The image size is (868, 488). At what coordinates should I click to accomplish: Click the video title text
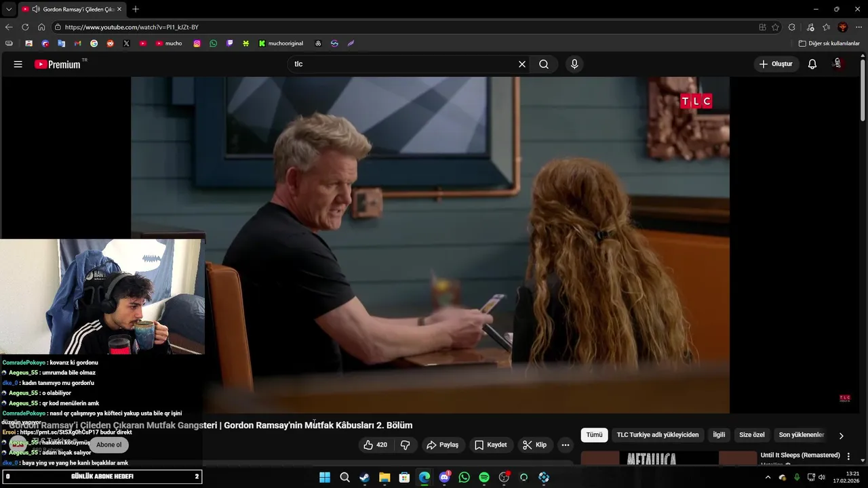coord(210,426)
